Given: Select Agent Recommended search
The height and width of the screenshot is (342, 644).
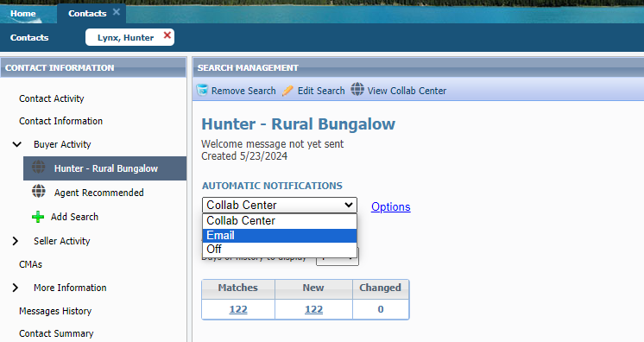Looking at the screenshot, I should coord(99,193).
